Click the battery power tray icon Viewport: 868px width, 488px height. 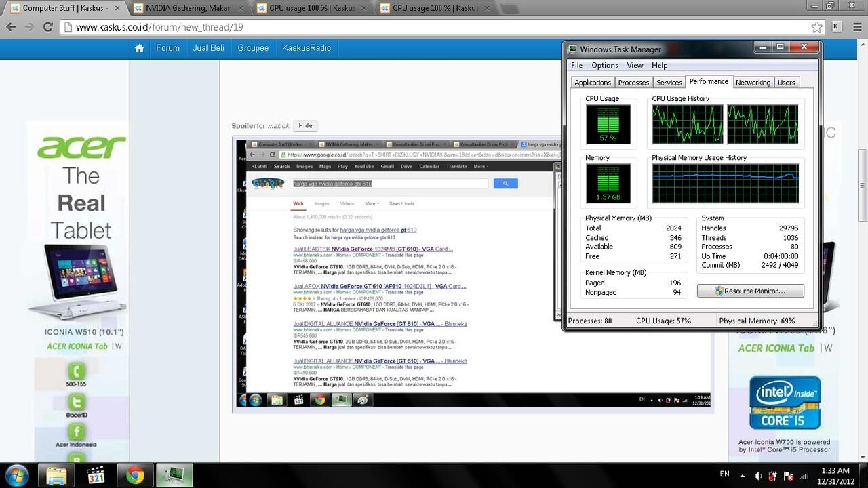click(x=772, y=476)
